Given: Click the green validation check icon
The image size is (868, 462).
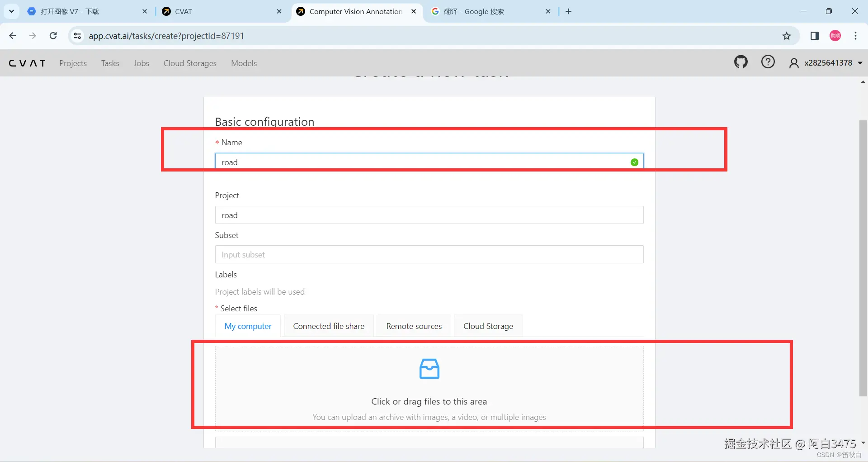Looking at the screenshot, I should [634, 162].
